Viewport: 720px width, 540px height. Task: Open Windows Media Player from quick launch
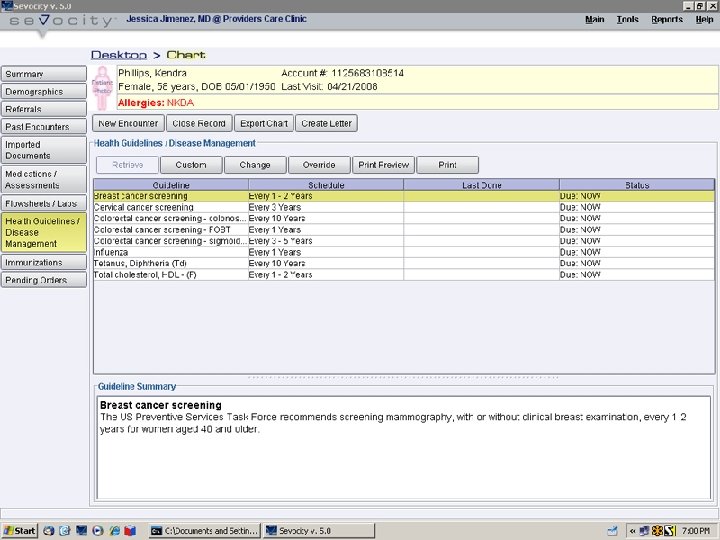[97, 530]
